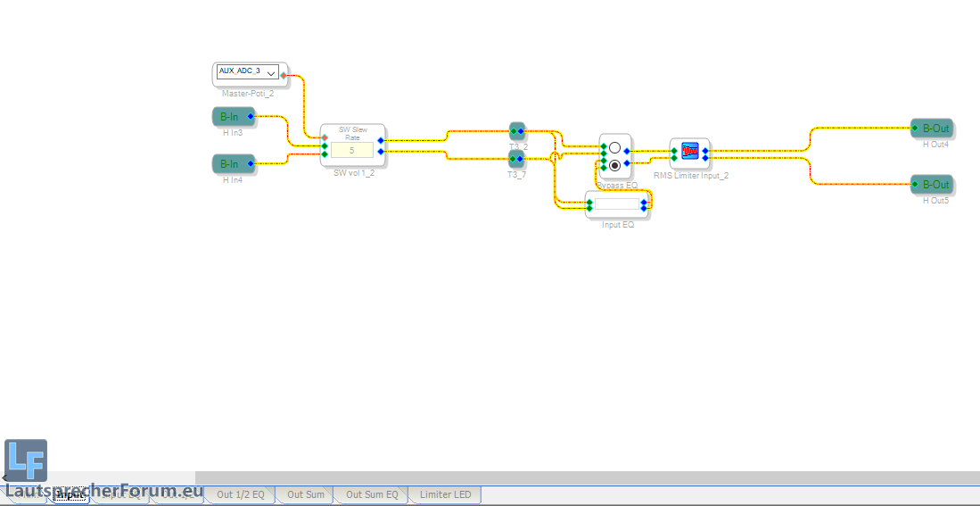This screenshot has width=980, height=506.
Task: Click the H Out5 B-Out block
Action: [x=935, y=185]
